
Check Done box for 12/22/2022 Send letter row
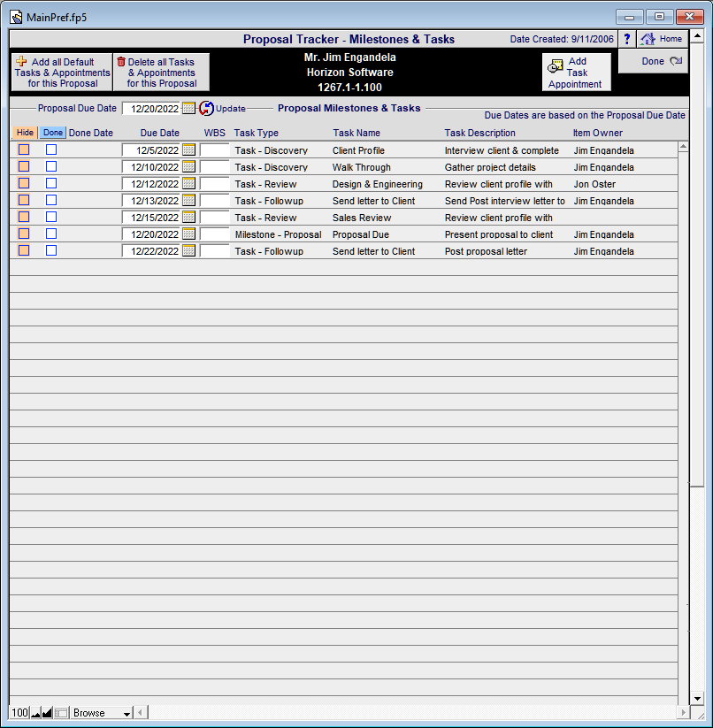[x=51, y=250]
